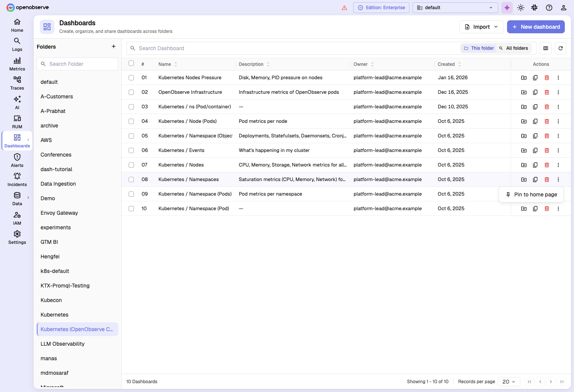Refresh the dashboards list
The width and height of the screenshot is (574, 392).
tap(561, 48)
